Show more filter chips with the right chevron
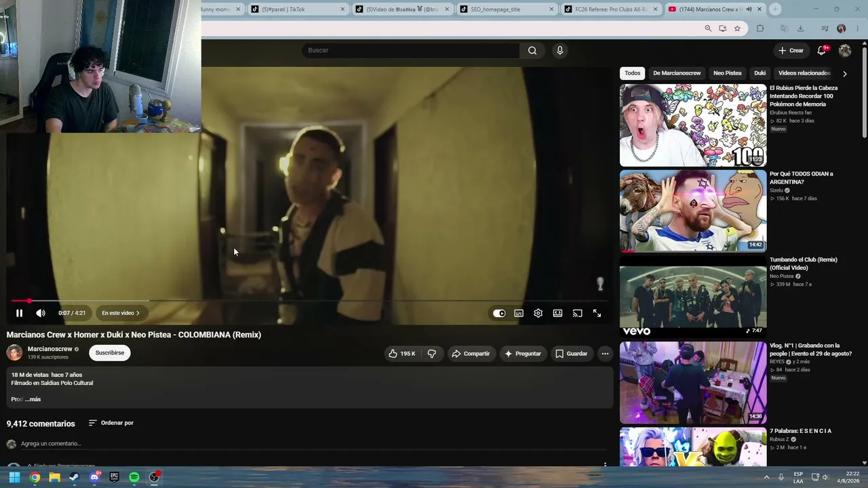Image resolution: width=868 pixels, height=488 pixels. 844,73
